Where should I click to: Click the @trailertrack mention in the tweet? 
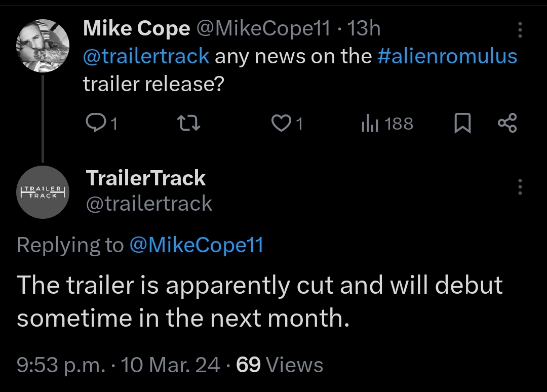point(146,56)
